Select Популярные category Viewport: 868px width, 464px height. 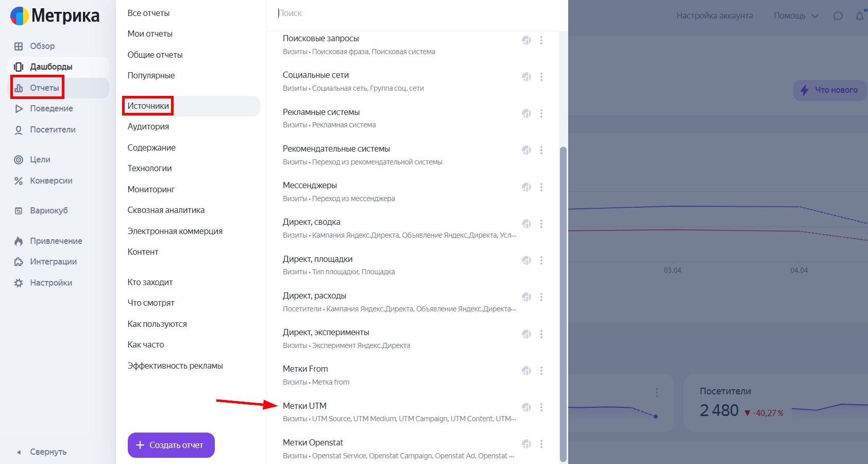click(x=151, y=75)
